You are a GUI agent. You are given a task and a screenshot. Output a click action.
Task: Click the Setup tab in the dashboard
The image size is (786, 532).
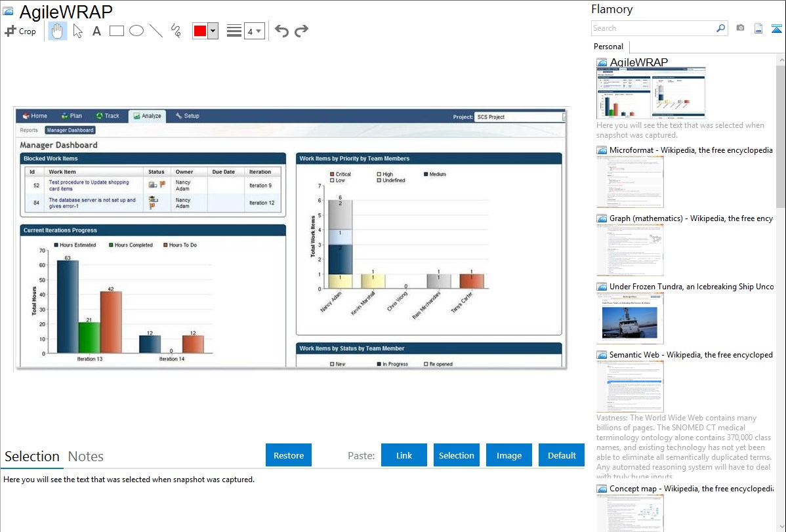pyautogui.click(x=188, y=116)
